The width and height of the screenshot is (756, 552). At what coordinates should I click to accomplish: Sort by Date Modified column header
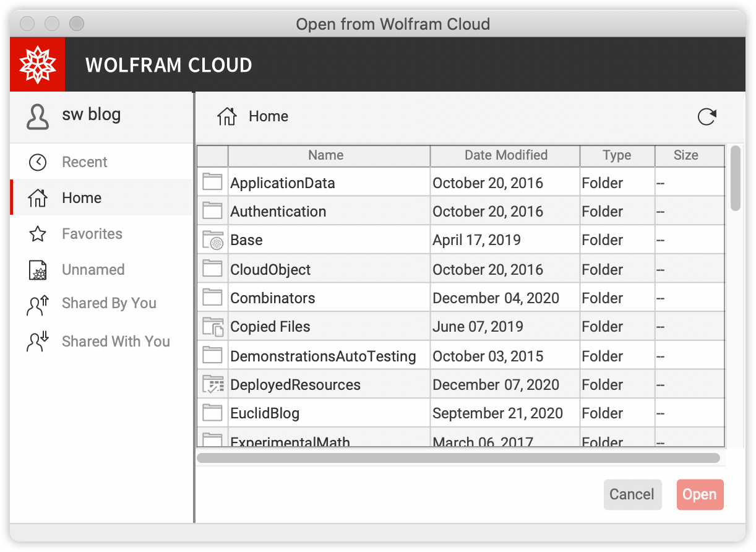pyautogui.click(x=505, y=156)
